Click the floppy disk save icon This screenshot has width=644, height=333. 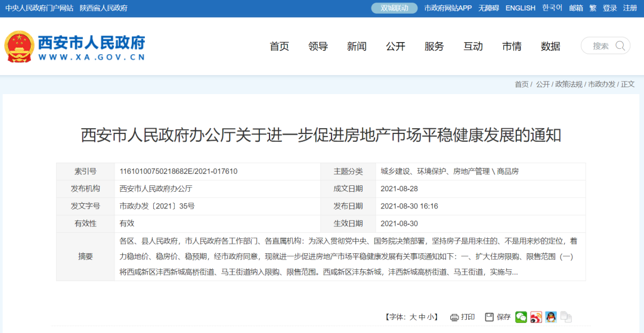(x=489, y=317)
